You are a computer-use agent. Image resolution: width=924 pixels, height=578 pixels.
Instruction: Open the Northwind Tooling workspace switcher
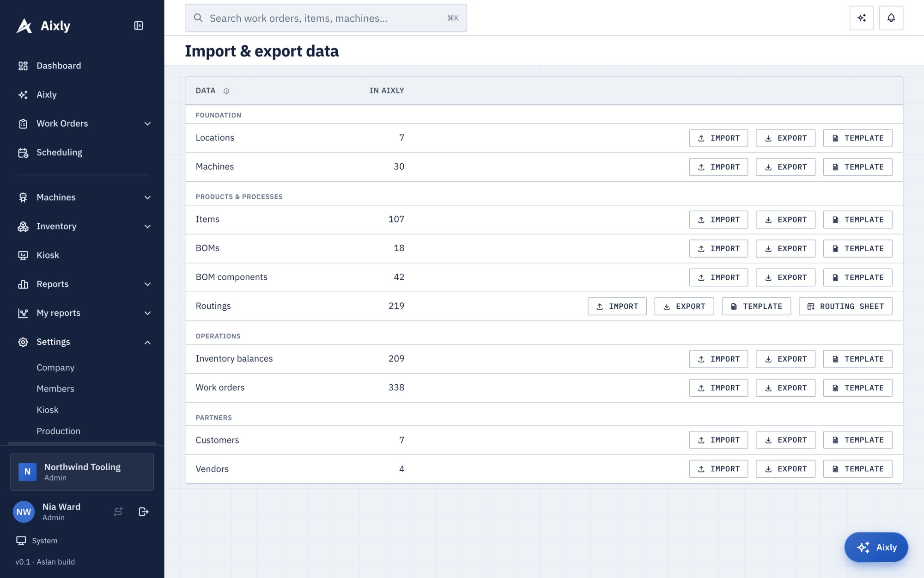pyautogui.click(x=82, y=472)
